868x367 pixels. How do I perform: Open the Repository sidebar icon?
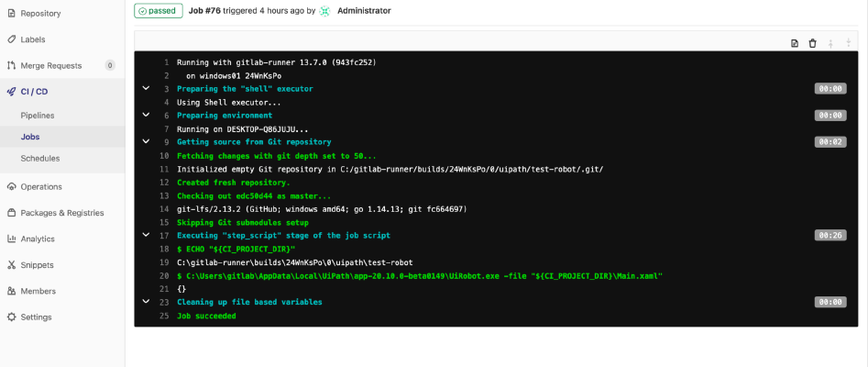pos(12,14)
